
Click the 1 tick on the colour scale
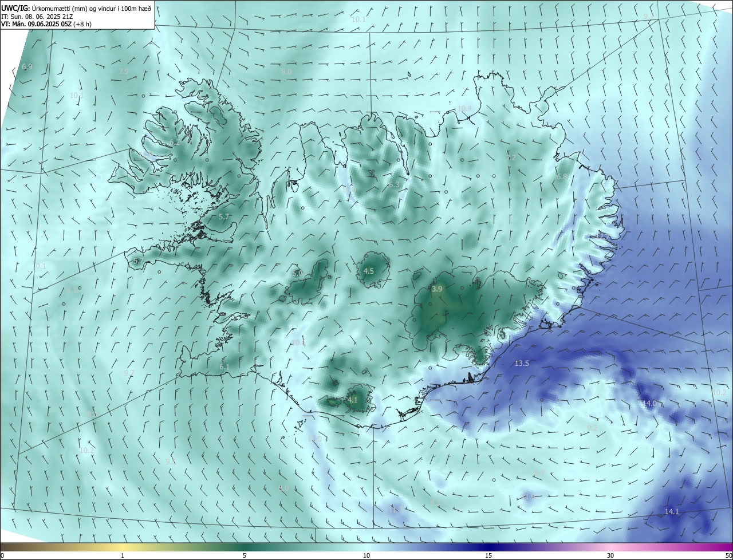[x=123, y=555]
